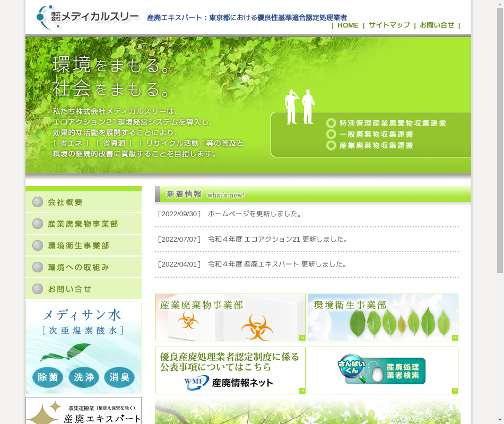
Task: Click arrow icon on 産廃処理業者検索 banner corner
Action: (455, 391)
